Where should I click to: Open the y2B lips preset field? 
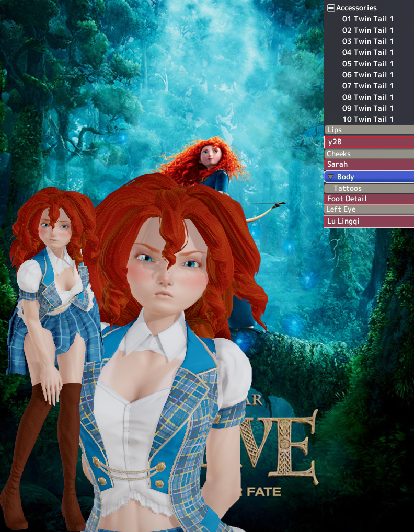(369, 142)
